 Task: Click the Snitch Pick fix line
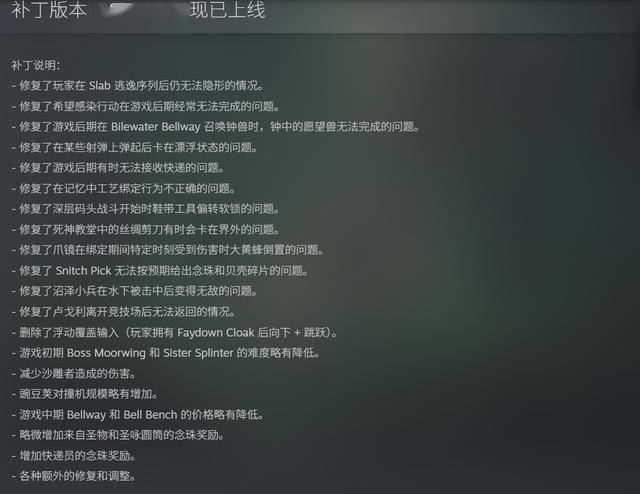[x=160, y=270]
